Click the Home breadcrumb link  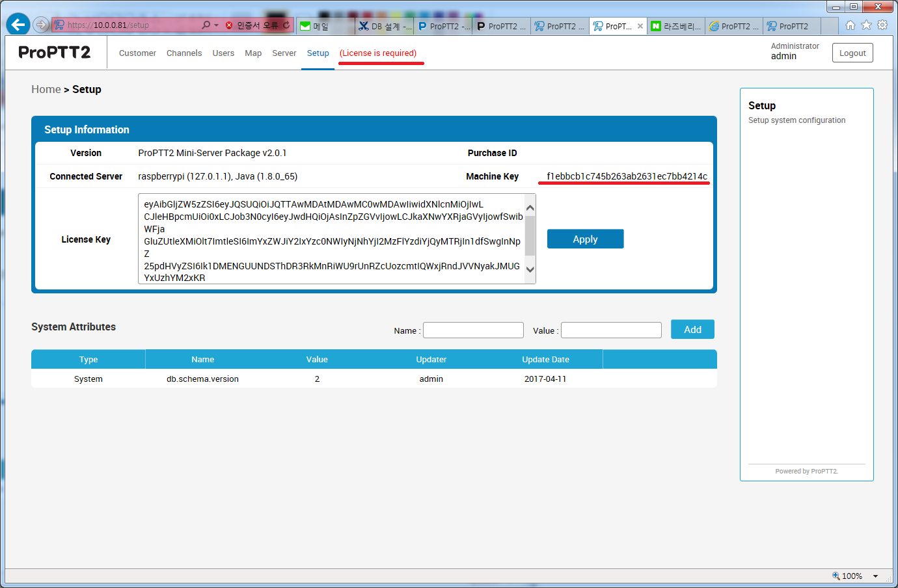point(46,90)
